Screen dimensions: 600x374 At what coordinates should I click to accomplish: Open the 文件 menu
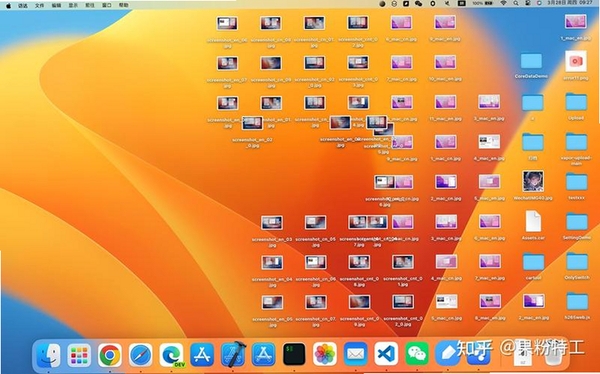[39, 5]
